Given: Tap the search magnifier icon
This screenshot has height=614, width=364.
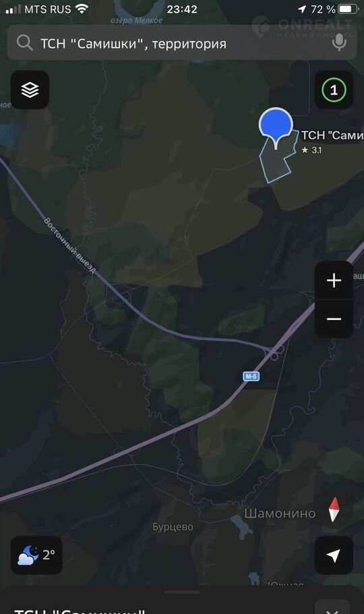Looking at the screenshot, I should [x=24, y=43].
